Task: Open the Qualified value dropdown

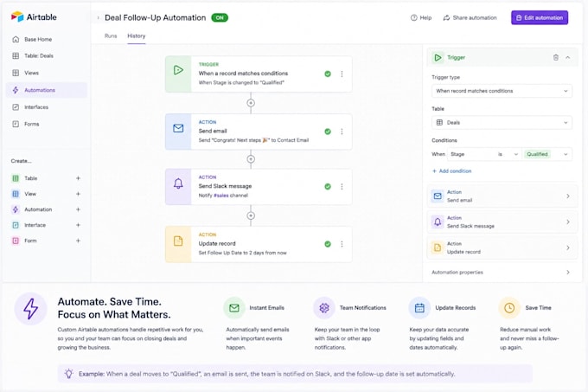Action: pyautogui.click(x=546, y=154)
